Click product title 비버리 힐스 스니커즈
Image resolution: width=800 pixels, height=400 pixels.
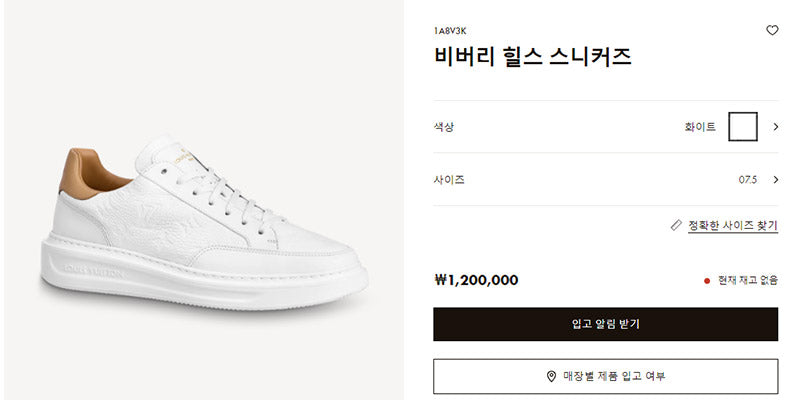coord(533,57)
